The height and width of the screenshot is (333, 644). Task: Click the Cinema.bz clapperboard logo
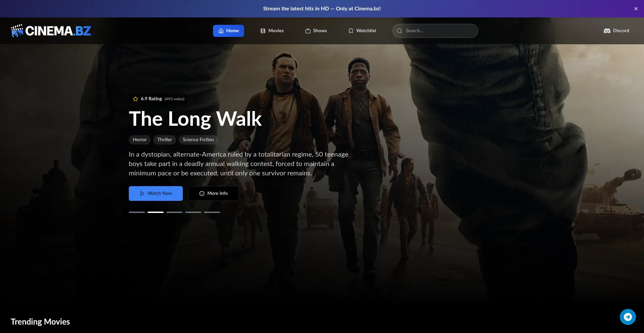point(17,31)
